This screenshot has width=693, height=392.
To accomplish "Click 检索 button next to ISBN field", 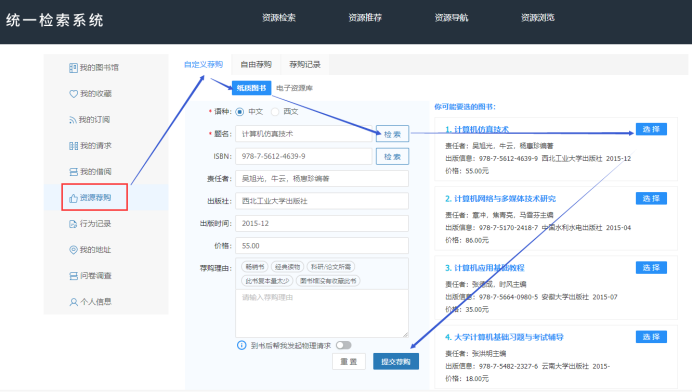I will click(392, 156).
